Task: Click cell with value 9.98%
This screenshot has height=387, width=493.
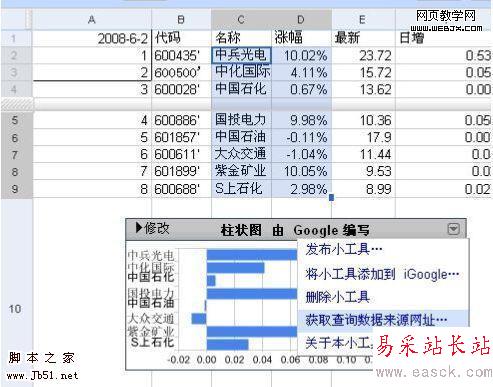Action: click(x=301, y=120)
